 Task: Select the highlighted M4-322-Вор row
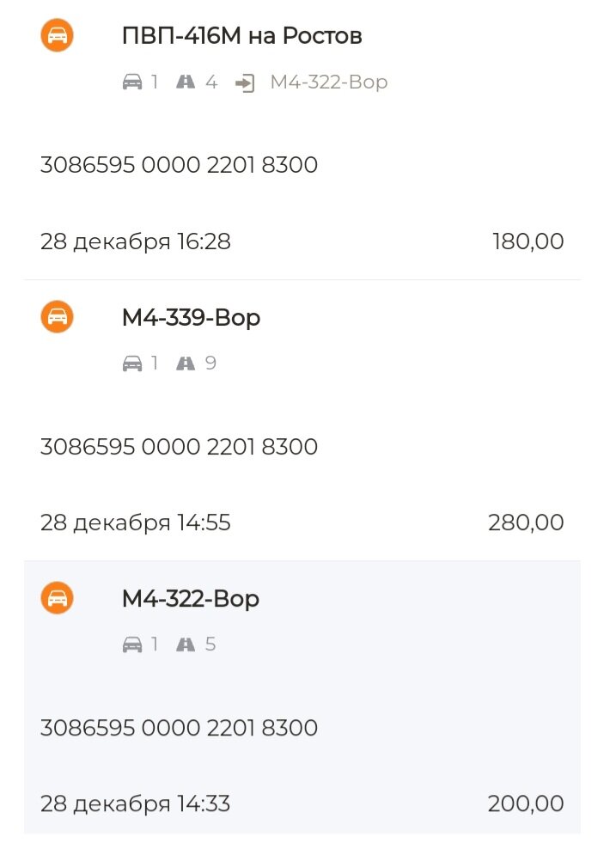(x=308, y=696)
